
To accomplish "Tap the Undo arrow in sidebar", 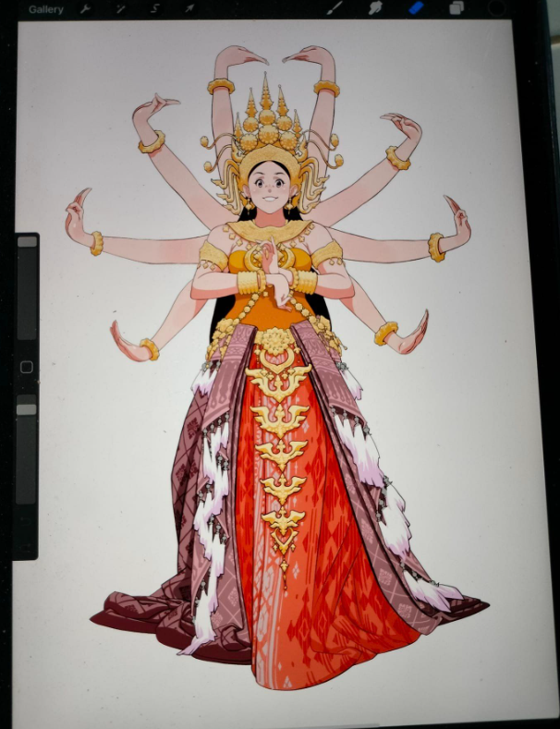I will click(x=27, y=520).
